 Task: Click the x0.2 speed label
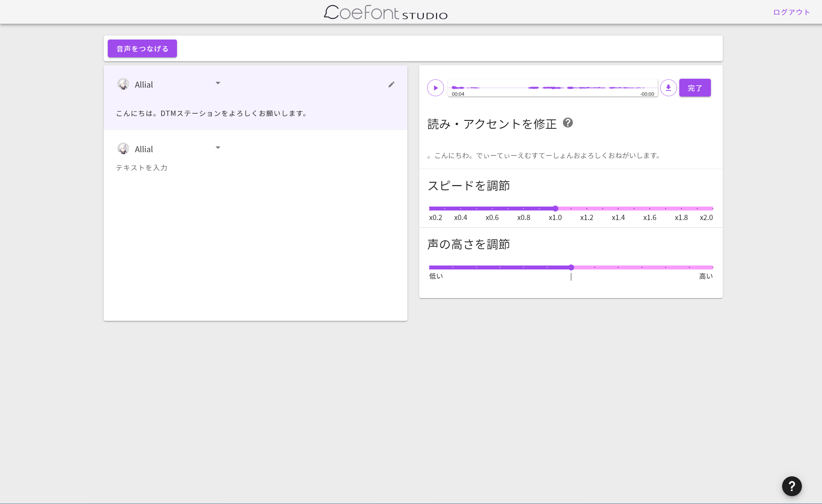pyautogui.click(x=435, y=218)
